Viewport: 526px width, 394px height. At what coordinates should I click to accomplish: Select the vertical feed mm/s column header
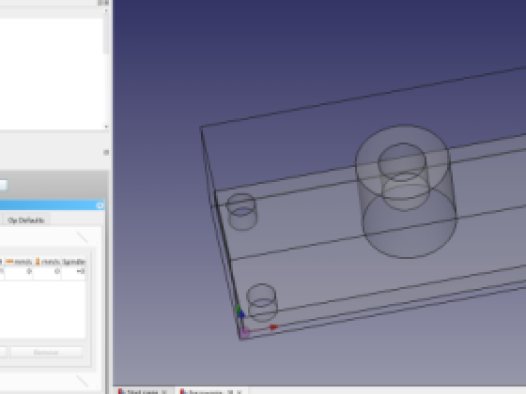(48, 262)
